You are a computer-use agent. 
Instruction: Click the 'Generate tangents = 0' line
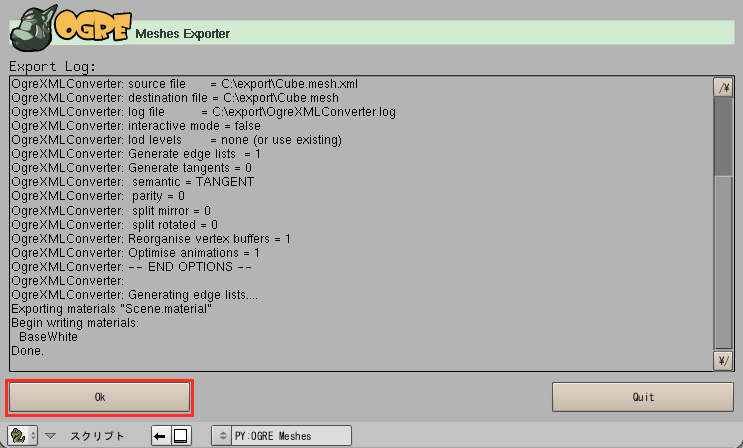(x=131, y=168)
